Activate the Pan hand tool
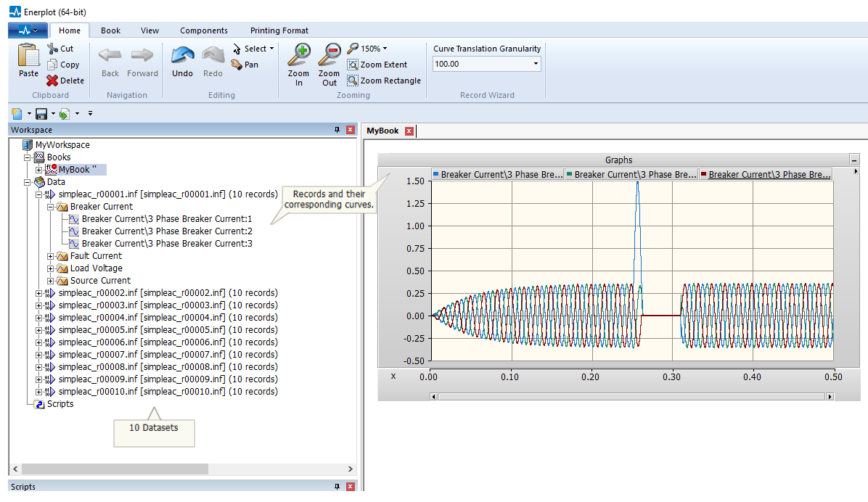This screenshot has height=502, width=868. [245, 65]
